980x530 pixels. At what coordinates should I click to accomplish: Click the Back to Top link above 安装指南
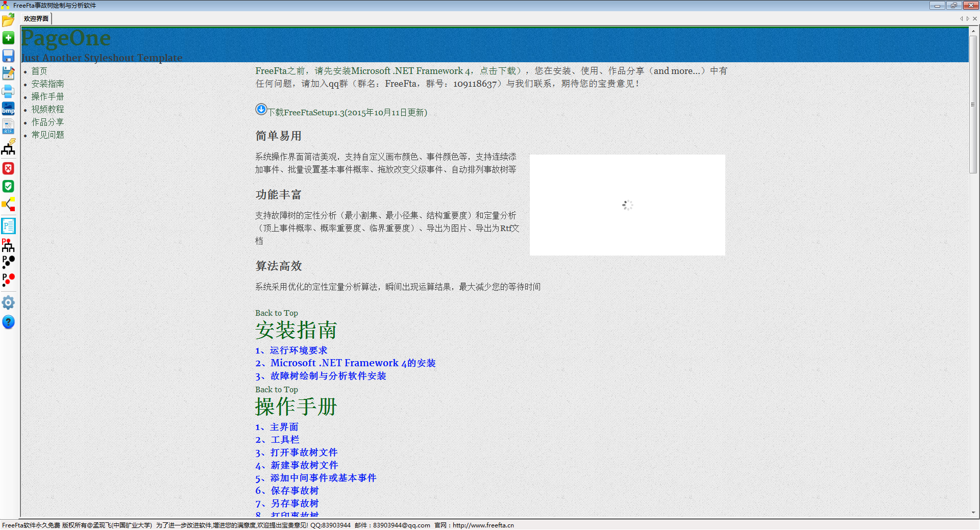277,313
